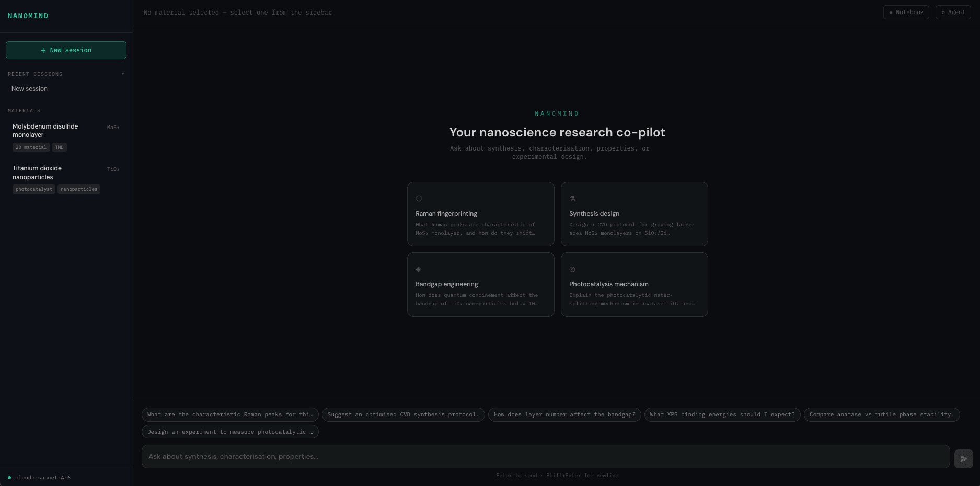Choose the optimised CVD synthesis protocol suggestion

pos(403,415)
